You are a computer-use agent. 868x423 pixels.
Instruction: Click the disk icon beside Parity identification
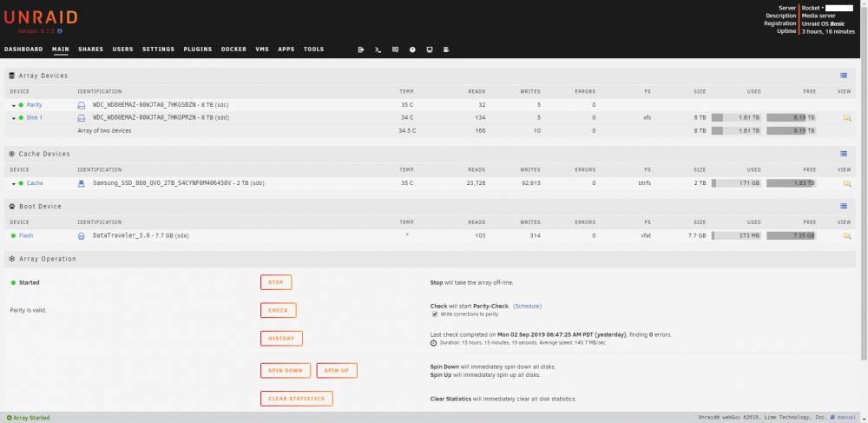coord(82,104)
